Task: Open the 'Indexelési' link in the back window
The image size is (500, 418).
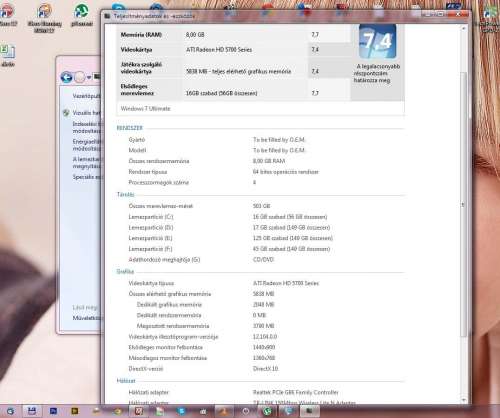Action: 86,127
